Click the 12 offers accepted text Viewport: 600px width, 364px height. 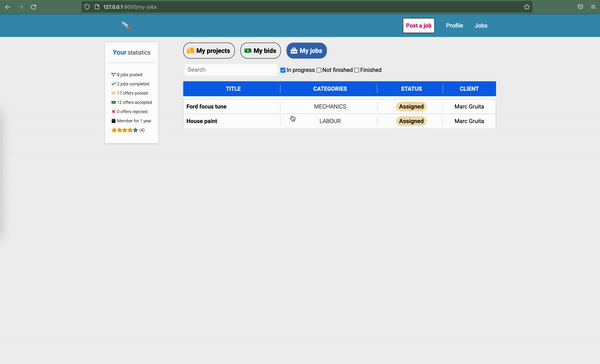point(134,102)
